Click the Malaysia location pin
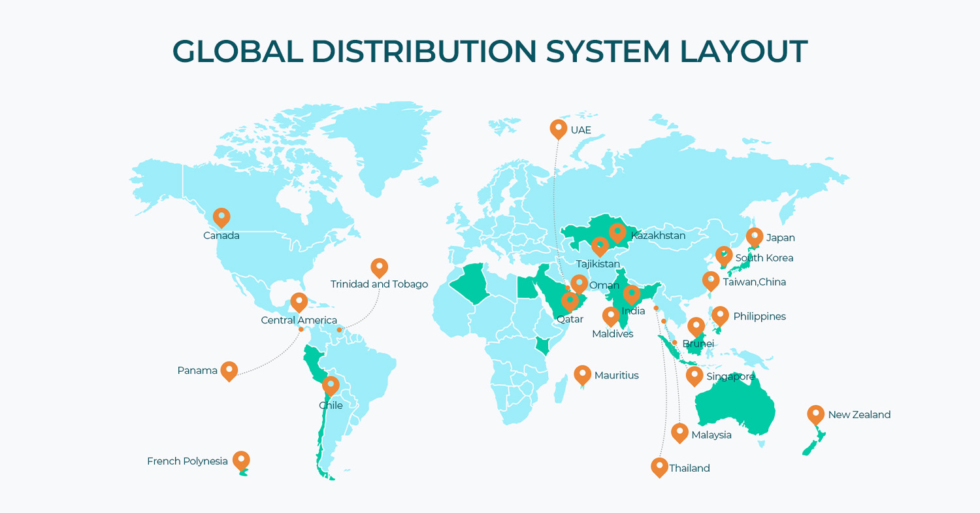The width and height of the screenshot is (980, 513). [x=679, y=432]
